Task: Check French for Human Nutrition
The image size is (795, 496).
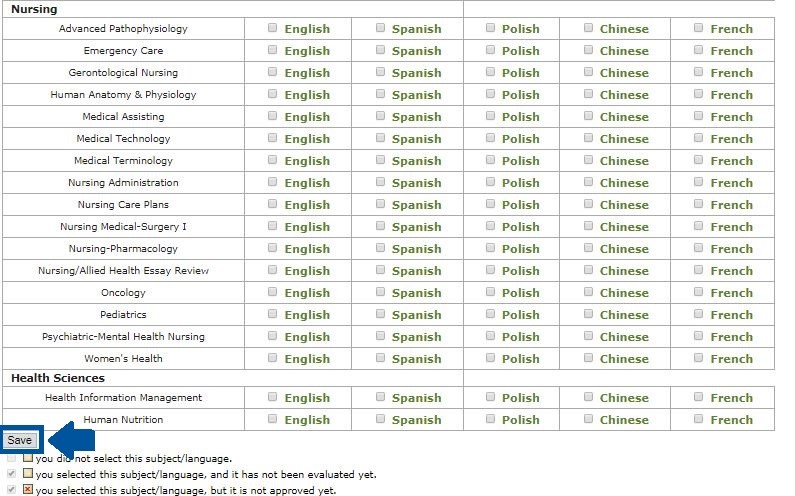Action: coord(698,419)
